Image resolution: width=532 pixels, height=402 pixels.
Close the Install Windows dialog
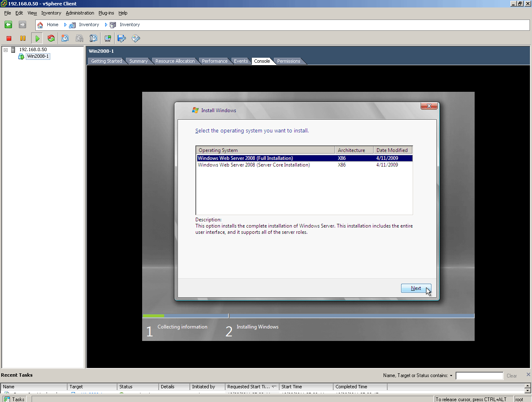pos(429,106)
